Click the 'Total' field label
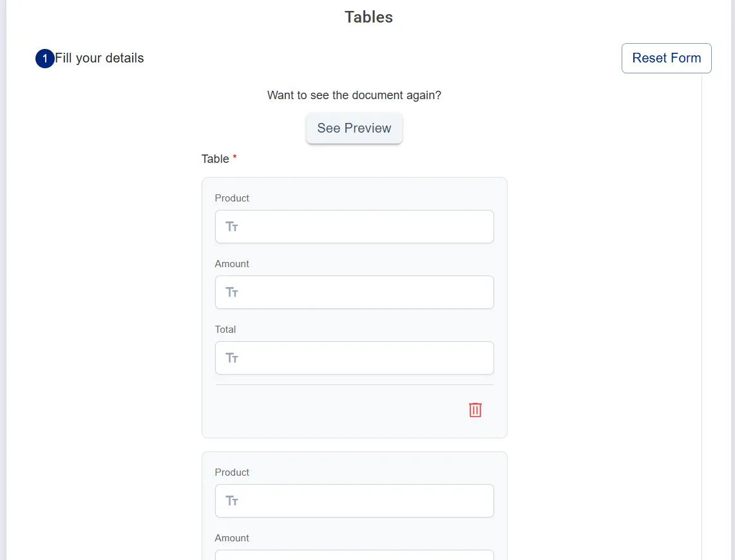The height and width of the screenshot is (560, 735). pos(225,330)
